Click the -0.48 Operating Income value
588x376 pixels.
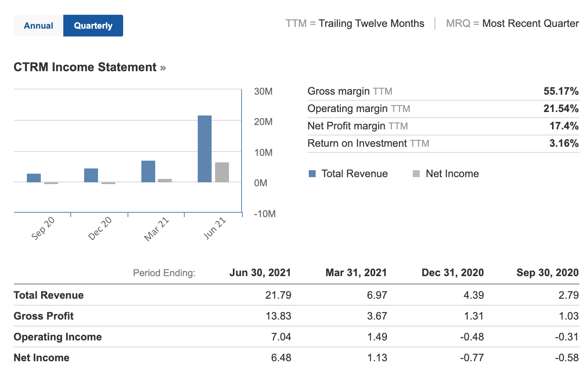pyautogui.click(x=472, y=337)
